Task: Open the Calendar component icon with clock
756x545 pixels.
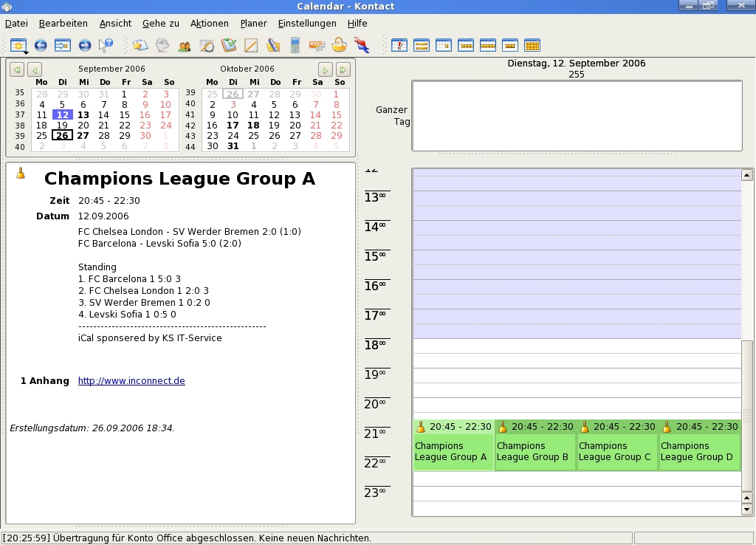Action: (207, 46)
